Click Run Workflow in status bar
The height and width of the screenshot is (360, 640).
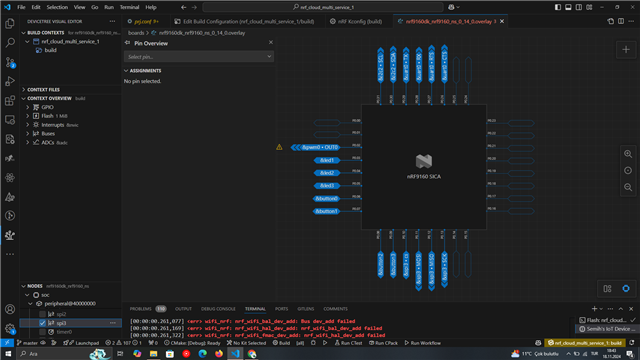click(422, 343)
